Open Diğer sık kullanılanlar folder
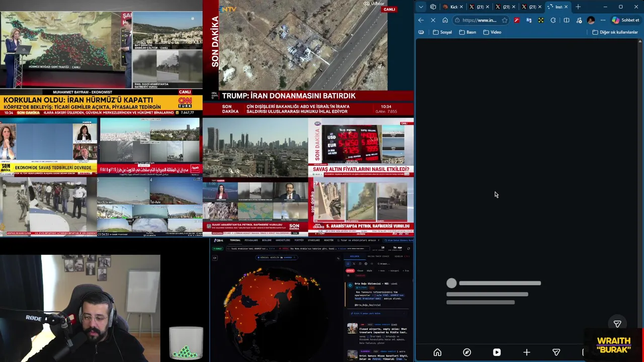The width and height of the screenshot is (644, 362). [615, 32]
